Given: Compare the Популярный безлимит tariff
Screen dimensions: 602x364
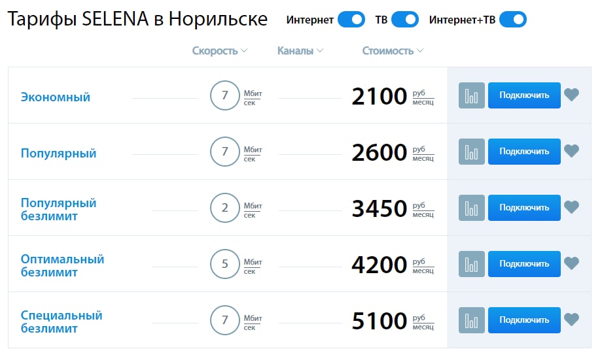Looking at the screenshot, I should [x=472, y=208].
